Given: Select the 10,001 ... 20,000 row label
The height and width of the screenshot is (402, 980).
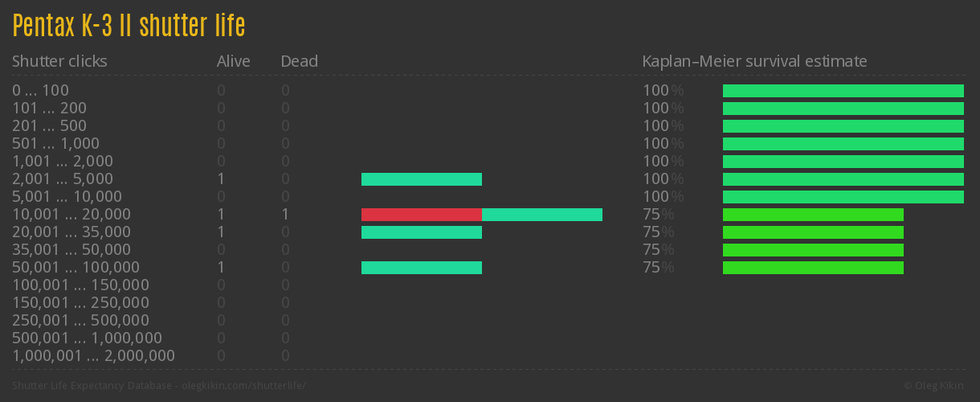Looking at the screenshot, I should click(x=71, y=215).
